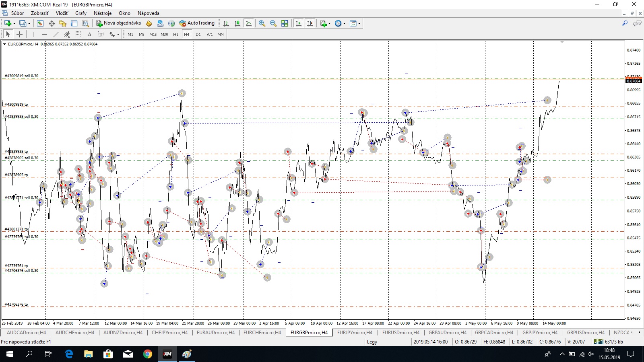Viewport: 644px width, 362px height.
Task: Select the text label 'A' tool
Action: point(89,34)
